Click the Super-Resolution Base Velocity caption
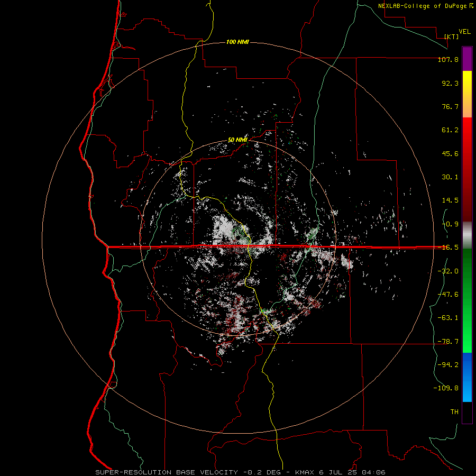Image resolution: width=476 pixels, height=476 pixels. (240, 472)
